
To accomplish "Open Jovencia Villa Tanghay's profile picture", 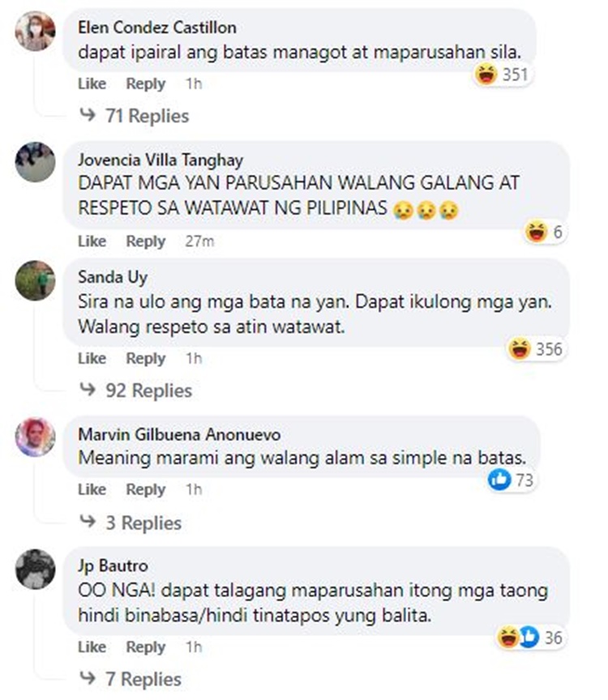I will pos(36,162).
